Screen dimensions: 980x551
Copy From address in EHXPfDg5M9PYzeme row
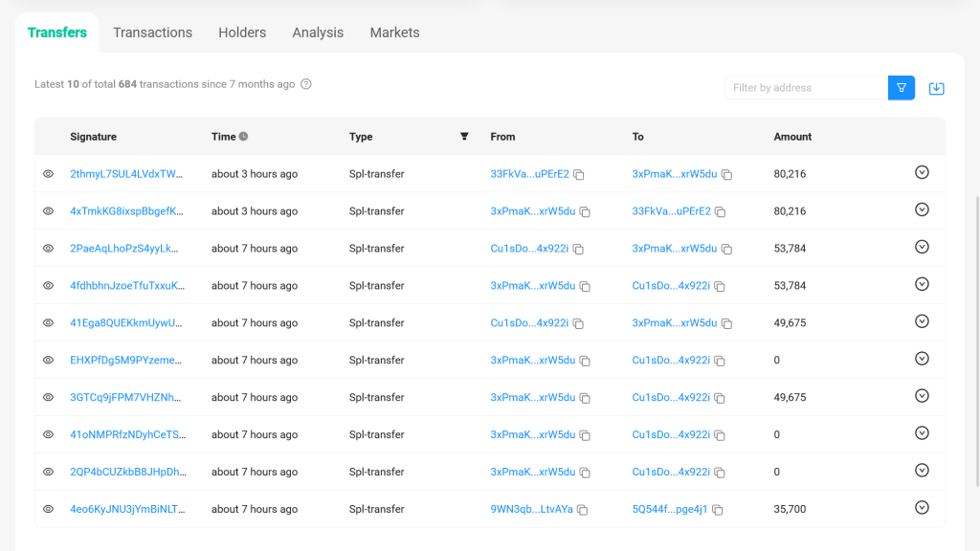pyautogui.click(x=585, y=361)
